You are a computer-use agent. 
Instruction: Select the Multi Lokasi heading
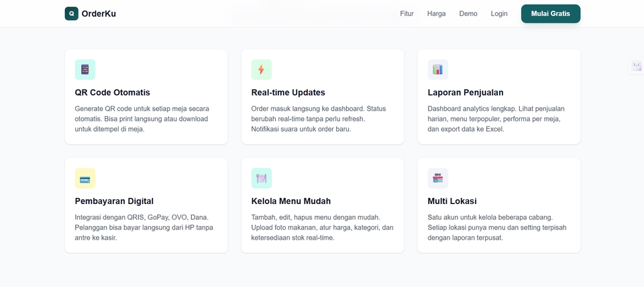[x=452, y=201]
